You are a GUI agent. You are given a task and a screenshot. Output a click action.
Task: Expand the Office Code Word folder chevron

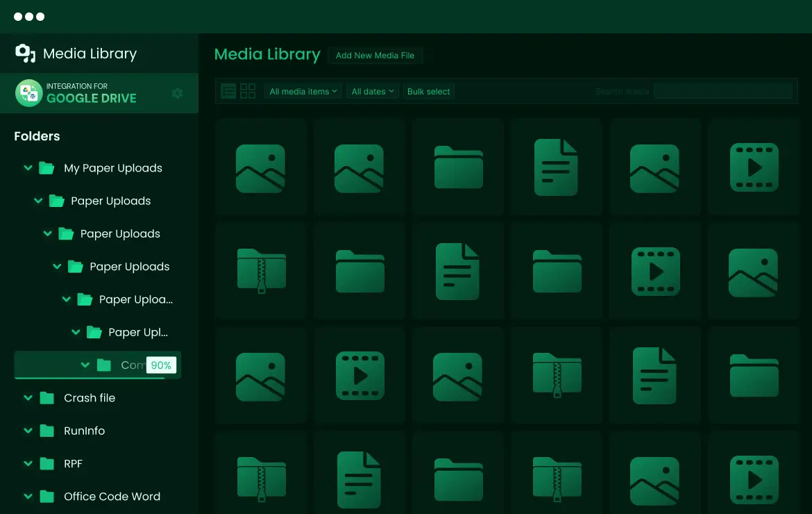tap(28, 497)
